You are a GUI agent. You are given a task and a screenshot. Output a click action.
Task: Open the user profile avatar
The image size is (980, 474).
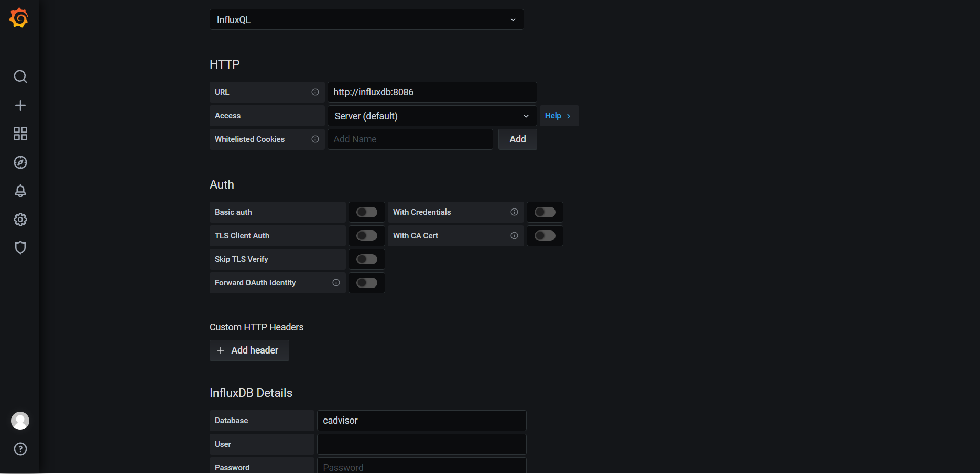(x=20, y=421)
